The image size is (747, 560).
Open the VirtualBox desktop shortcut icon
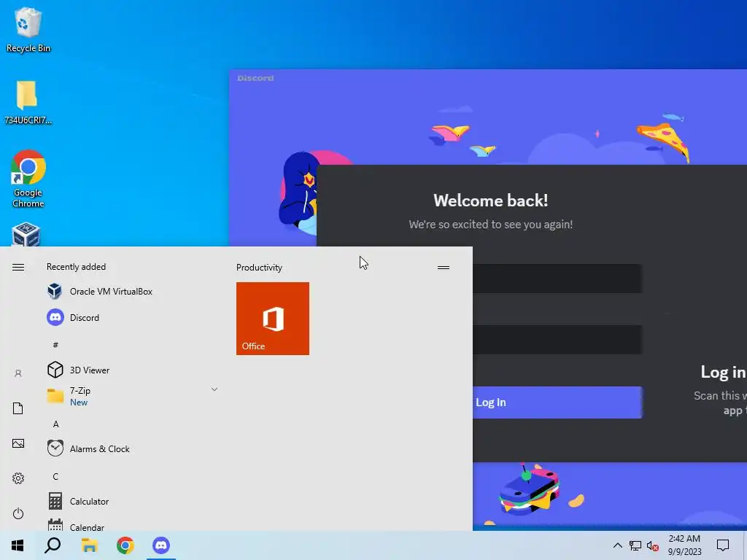coord(26,234)
